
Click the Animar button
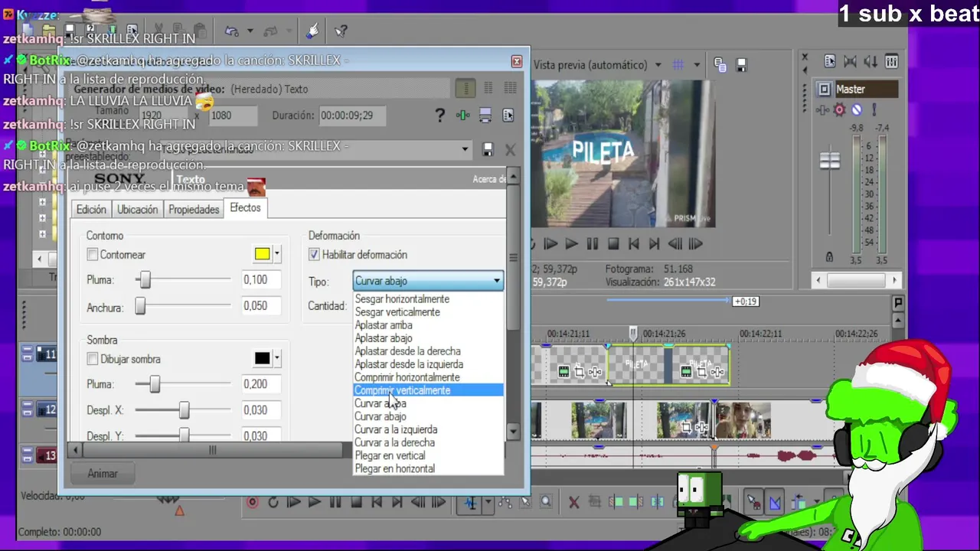(103, 474)
